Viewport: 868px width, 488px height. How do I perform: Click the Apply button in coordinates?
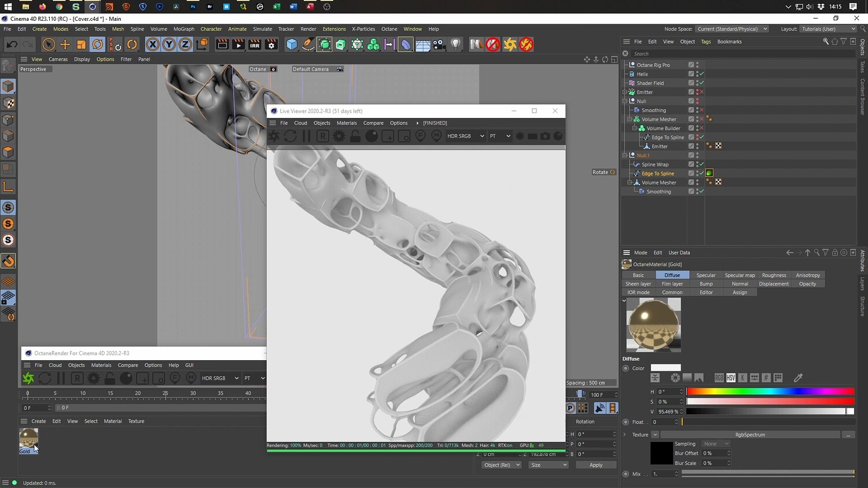pyautogui.click(x=596, y=465)
